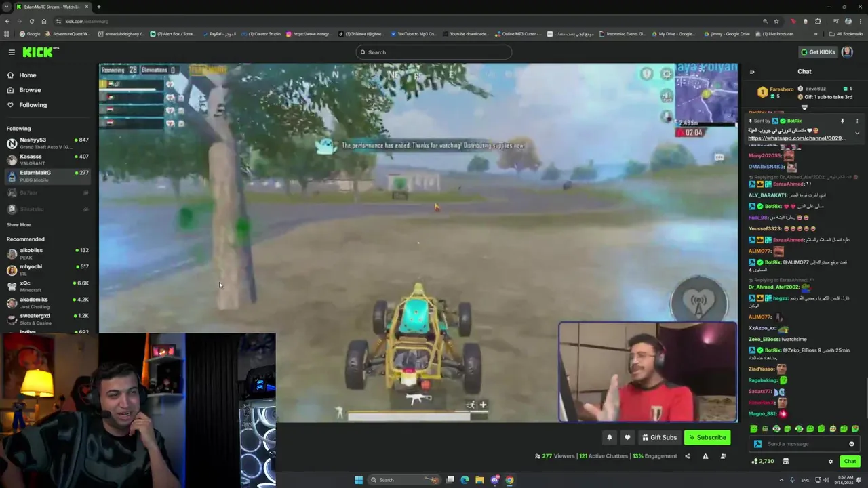Follow channel with heart button
The image size is (868, 488).
click(x=627, y=438)
